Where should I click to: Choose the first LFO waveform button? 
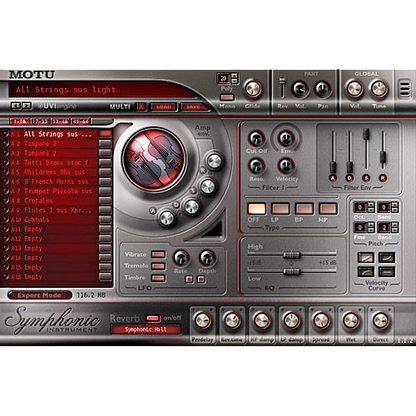189,279
